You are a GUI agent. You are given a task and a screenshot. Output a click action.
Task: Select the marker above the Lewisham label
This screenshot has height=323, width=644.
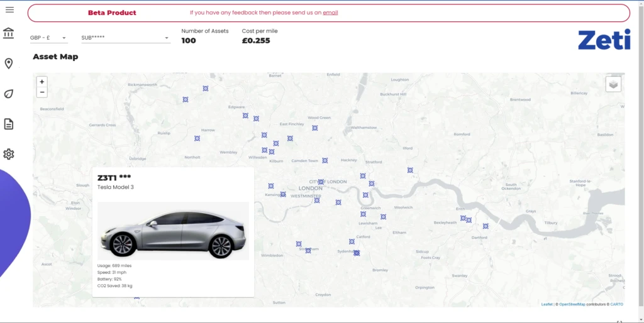pyautogui.click(x=363, y=214)
